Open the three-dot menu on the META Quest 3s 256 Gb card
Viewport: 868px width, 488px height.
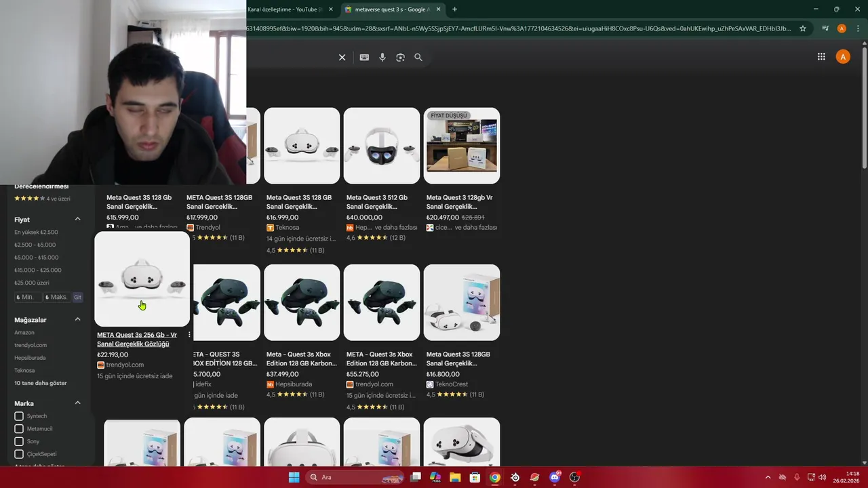tap(189, 335)
